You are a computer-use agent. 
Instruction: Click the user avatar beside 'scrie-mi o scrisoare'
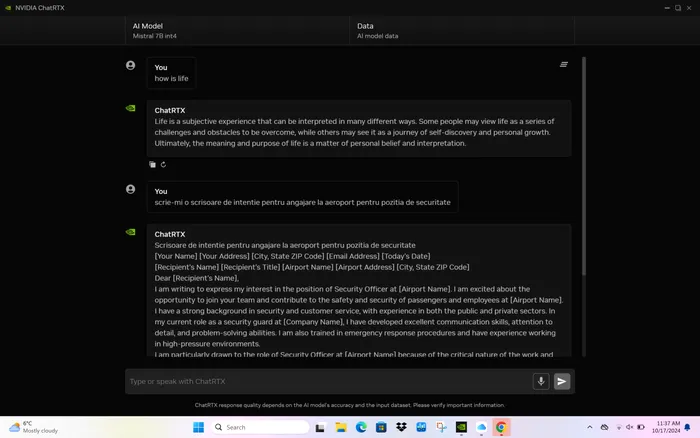click(130, 189)
